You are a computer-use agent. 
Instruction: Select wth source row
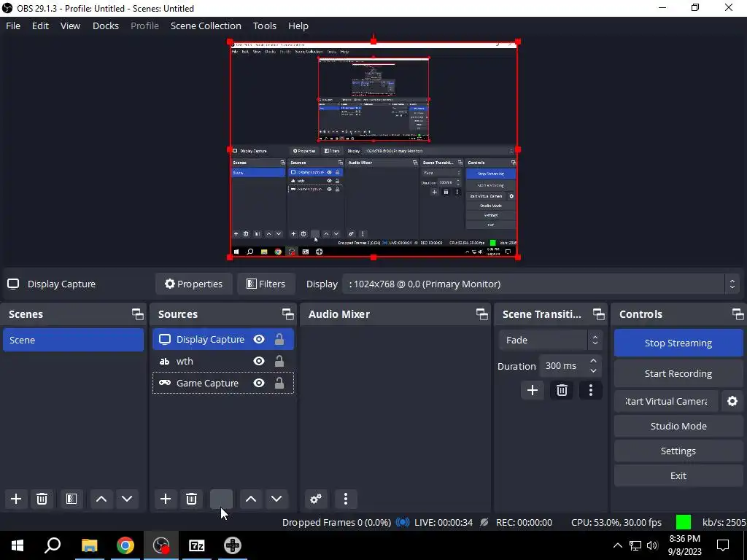(223, 361)
